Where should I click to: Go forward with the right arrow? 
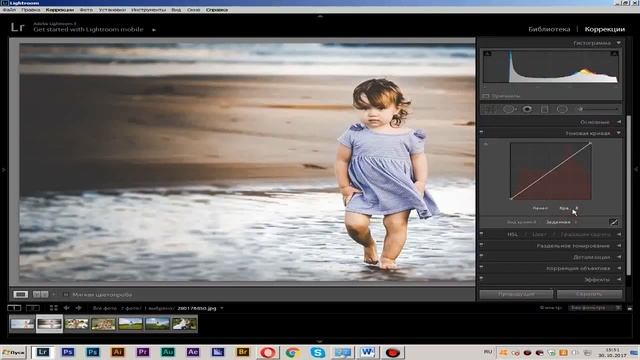[x=78, y=308]
